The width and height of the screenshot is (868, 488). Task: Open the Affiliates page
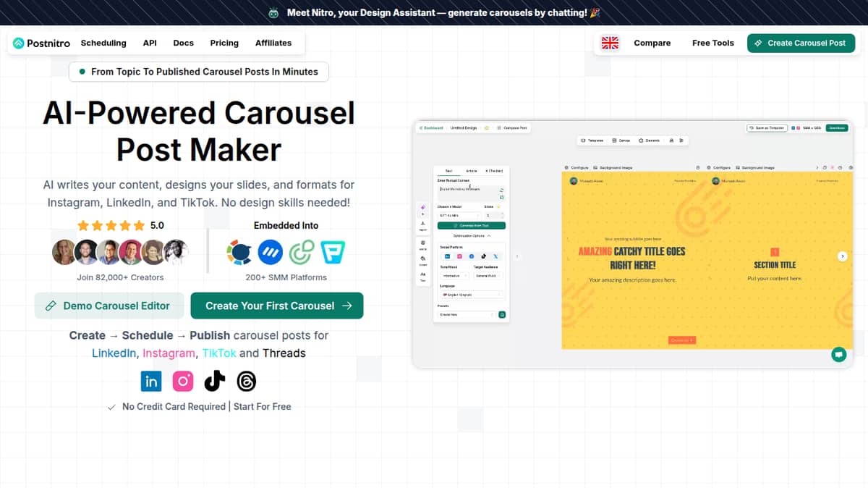point(273,43)
